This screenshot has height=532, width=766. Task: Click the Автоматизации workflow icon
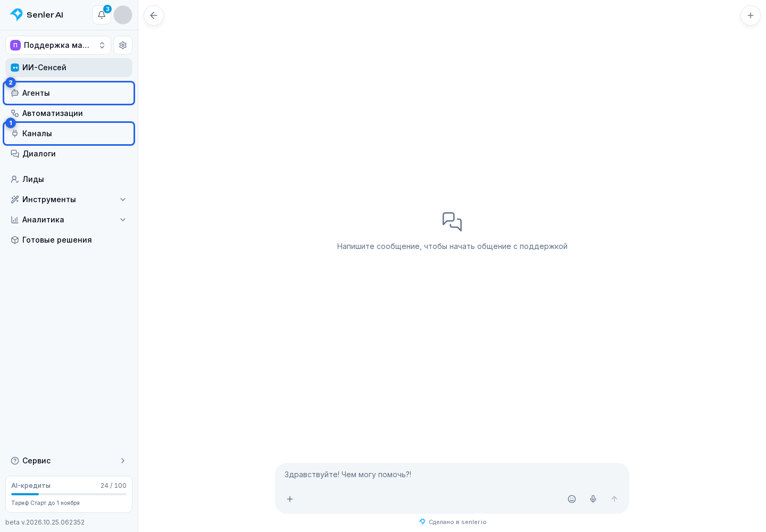[x=15, y=113]
